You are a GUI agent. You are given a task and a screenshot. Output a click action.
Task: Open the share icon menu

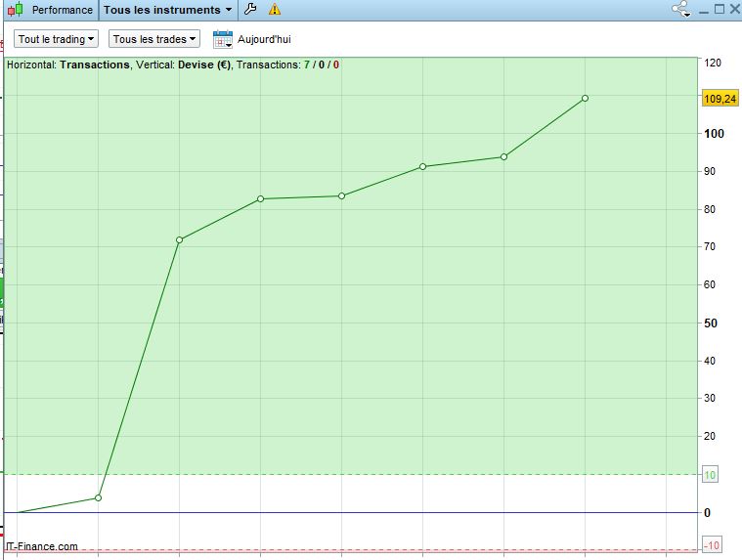(x=681, y=9)
